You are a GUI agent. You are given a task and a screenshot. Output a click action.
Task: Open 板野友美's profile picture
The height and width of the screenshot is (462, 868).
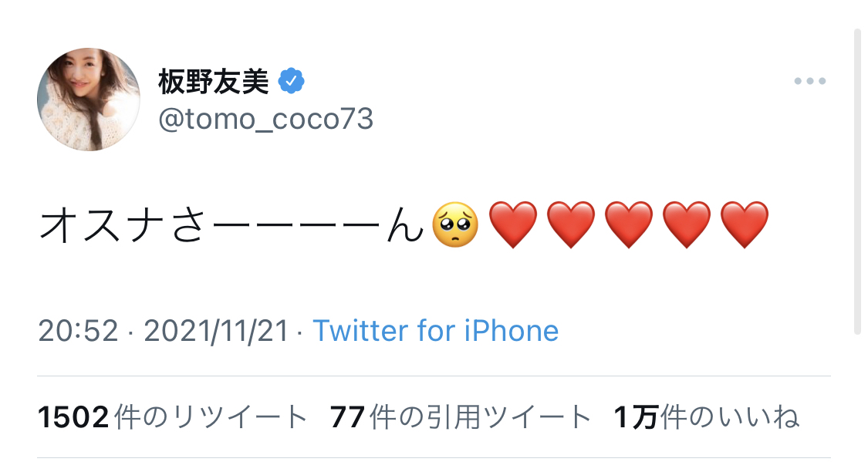coord(89,99)
